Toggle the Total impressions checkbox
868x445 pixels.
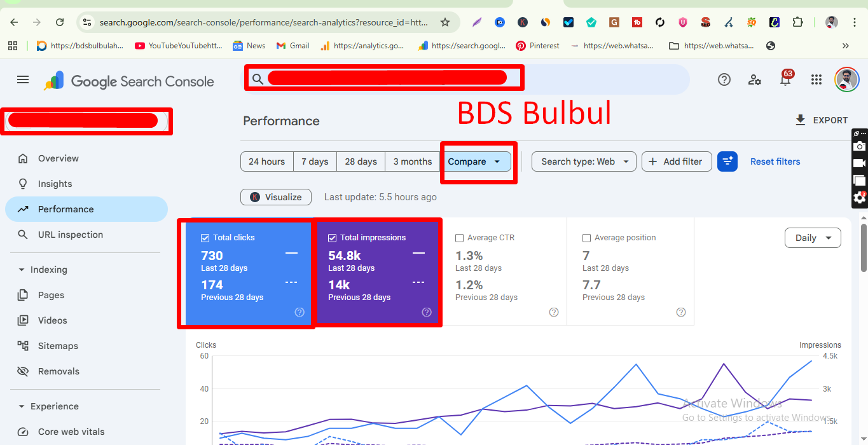point(332,238)
